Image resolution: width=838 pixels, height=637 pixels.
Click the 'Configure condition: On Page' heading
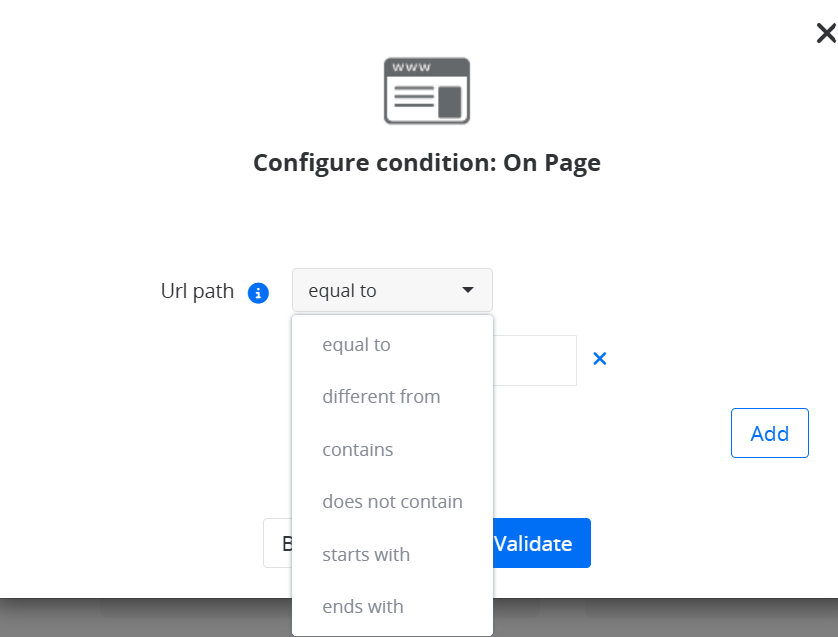(427, 163)
